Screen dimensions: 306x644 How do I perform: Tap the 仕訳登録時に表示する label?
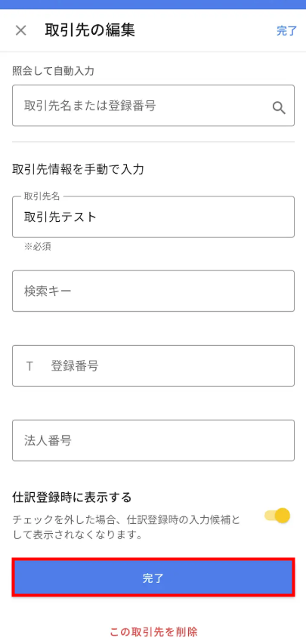tap(72, 498)
